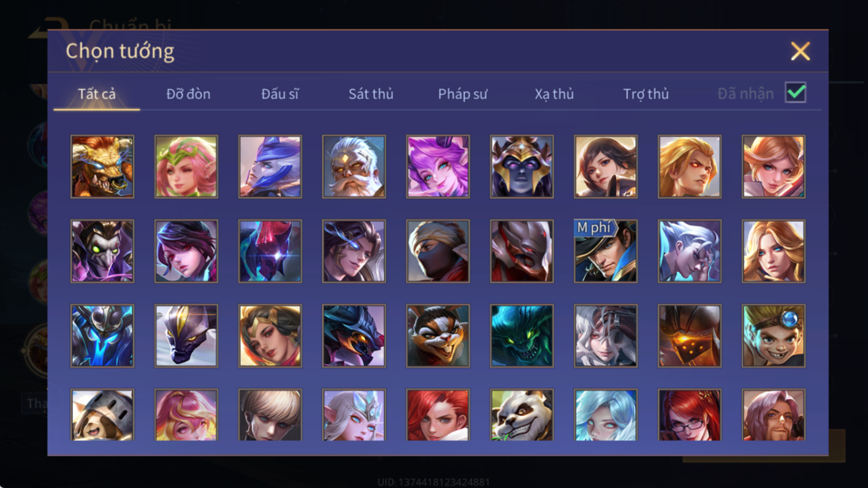The width and height of the screenshot is (868, 488).
Task: Pick the white-bearded old warrior hero
Action: 354,167
